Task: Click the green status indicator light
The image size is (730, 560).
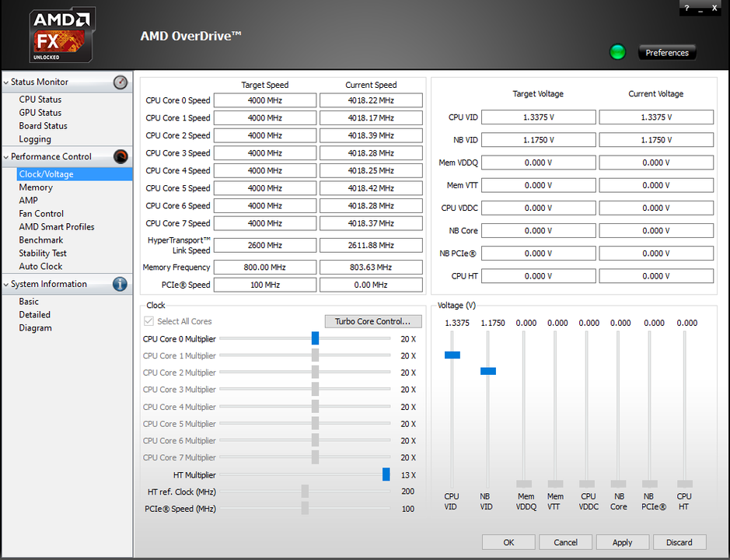Action: (617, 52)
